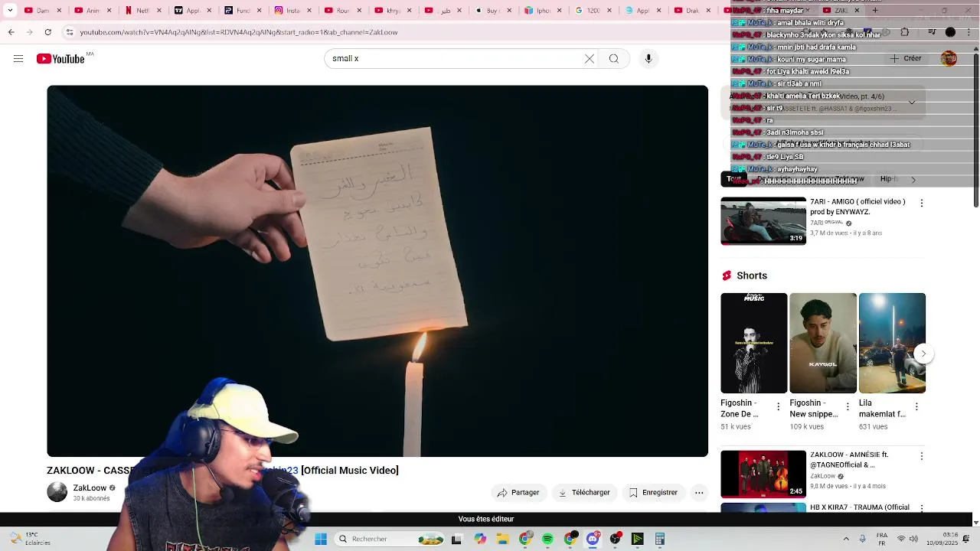Viewport: 980px width, 551px height.
Task: Open options for "Lila makemlat" short
Action: 917,407
